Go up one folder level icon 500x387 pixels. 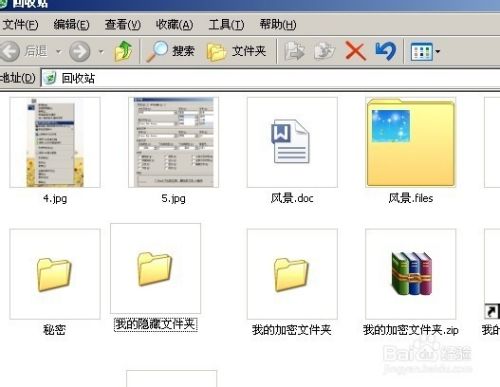coord(123,51)
